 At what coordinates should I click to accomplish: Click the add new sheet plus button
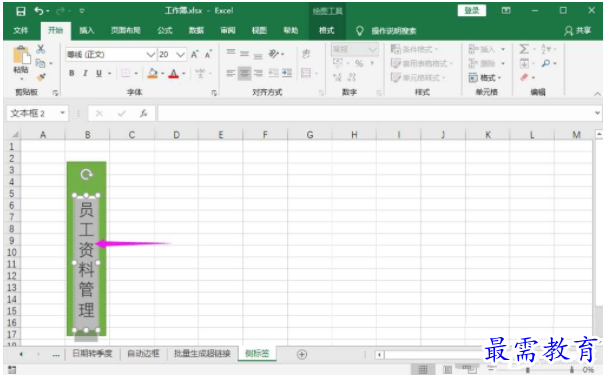click(302, 354)
